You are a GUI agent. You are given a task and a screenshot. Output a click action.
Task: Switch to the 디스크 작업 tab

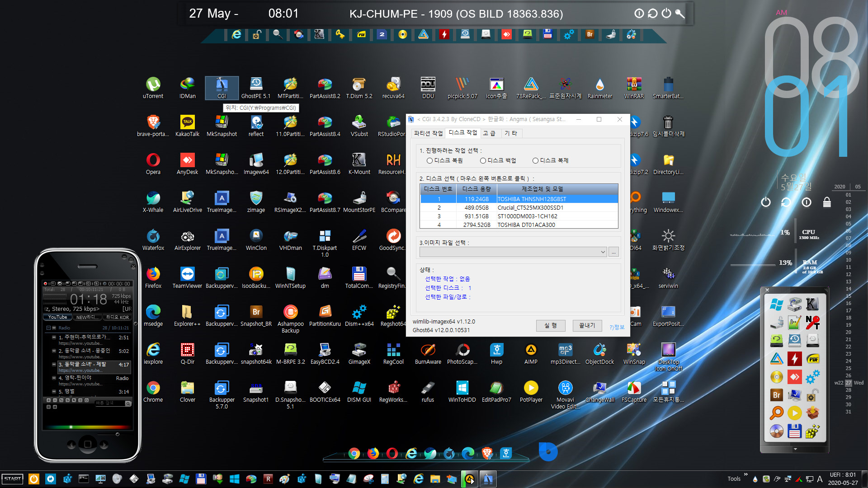click(462, 133)
